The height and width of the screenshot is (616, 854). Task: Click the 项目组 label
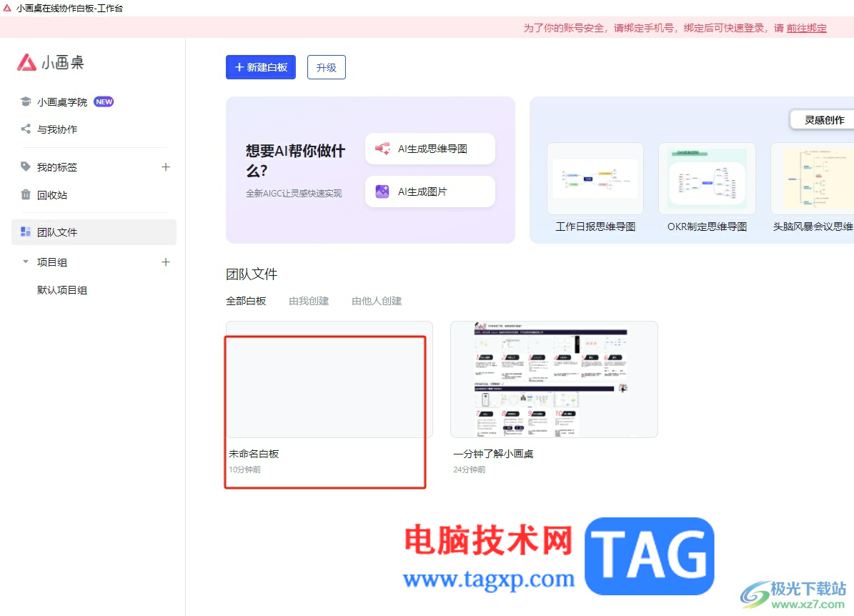52,262
